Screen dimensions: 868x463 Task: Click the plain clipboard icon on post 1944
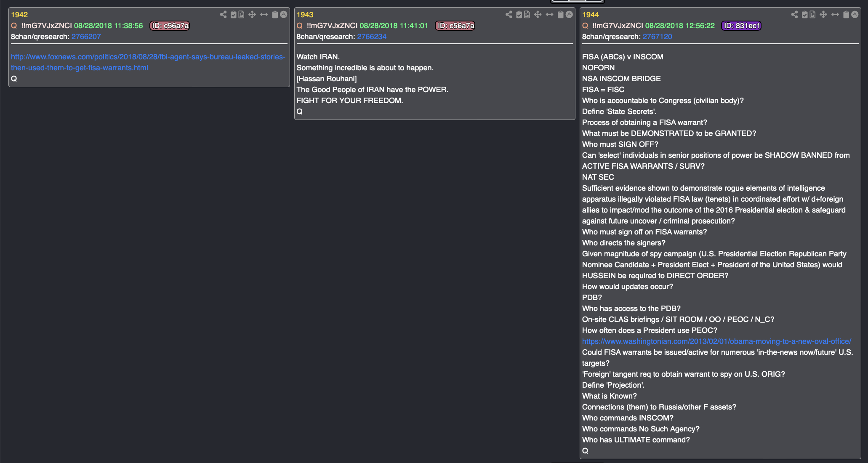pos(846,15)
